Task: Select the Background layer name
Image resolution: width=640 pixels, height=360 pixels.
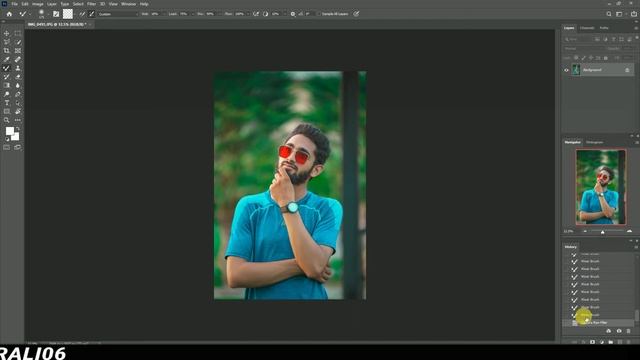Action: click(x=592, y=70)
